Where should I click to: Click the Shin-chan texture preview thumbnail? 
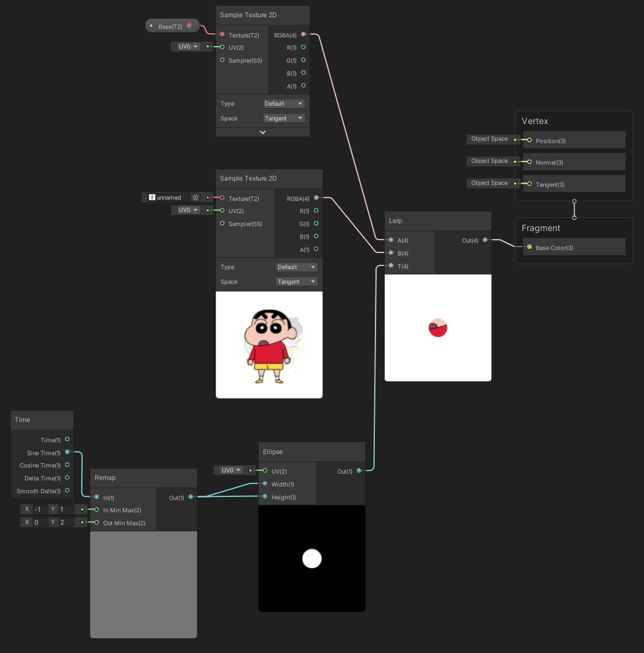tap(269, 345)
